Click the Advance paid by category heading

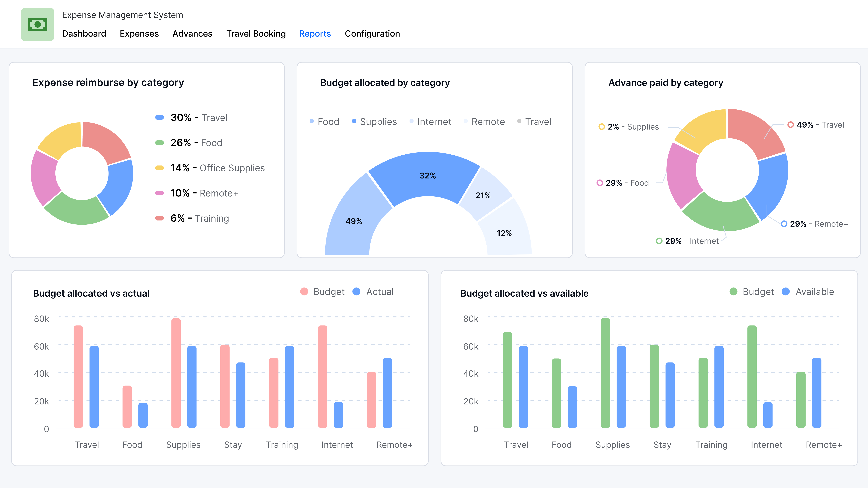pyautogui.click(x=665, y=83)
